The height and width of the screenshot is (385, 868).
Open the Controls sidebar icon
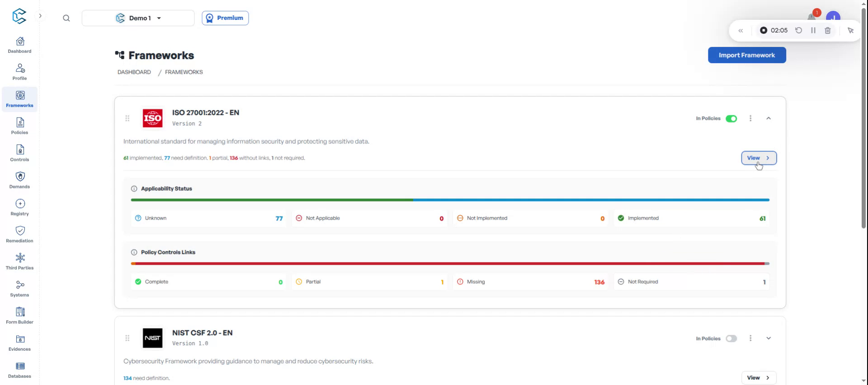tap(20, 153)
